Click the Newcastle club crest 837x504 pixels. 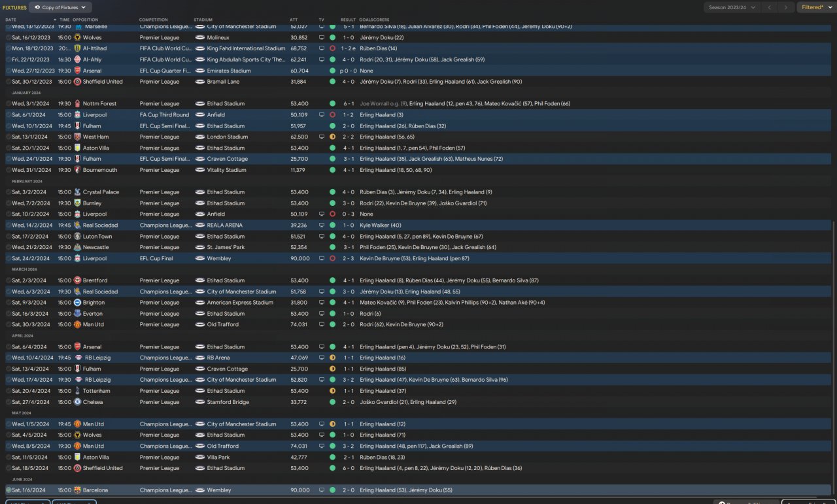coord(77,248)
